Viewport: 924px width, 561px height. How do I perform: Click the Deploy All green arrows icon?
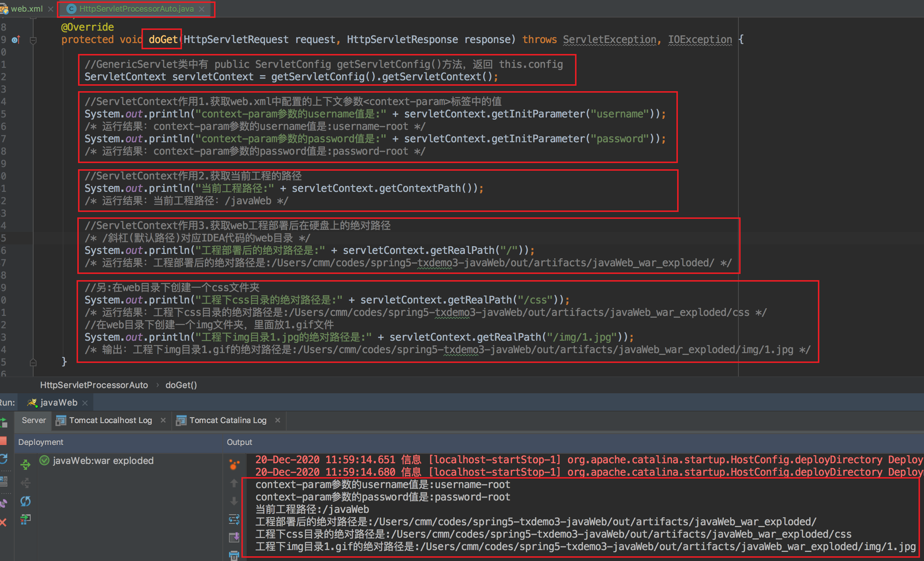point(25,465)
